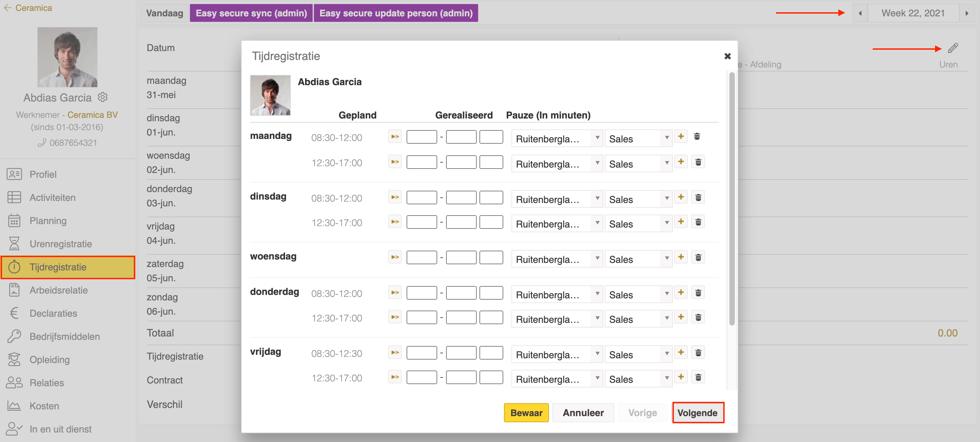Expand location dropdown for woensdag
This screenshot has width=980, height=442.
(x=557, y=259)
